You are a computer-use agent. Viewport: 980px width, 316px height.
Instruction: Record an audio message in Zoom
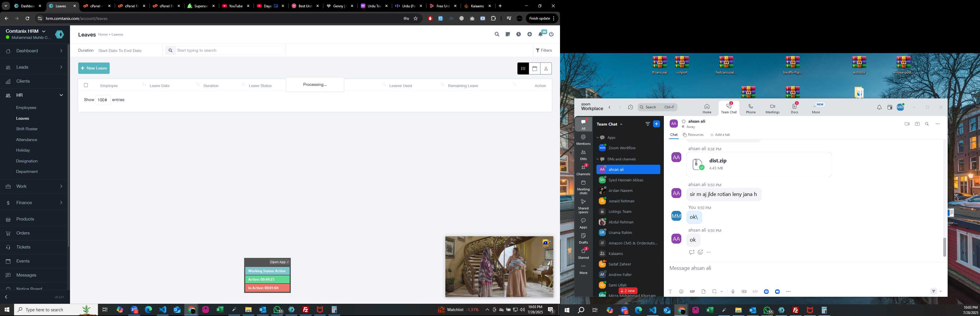733,292
